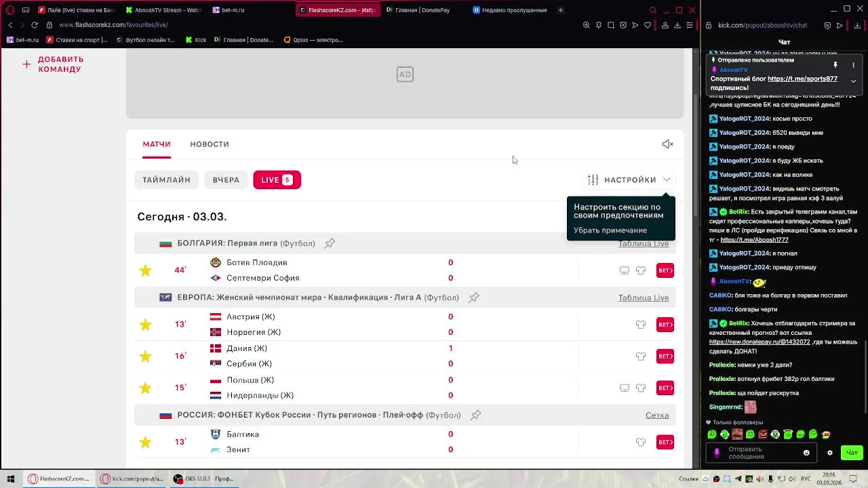The height and width of the screenshot is (488, 868).
Task: Switch to the Матчи tab
Action: [157, 144]
